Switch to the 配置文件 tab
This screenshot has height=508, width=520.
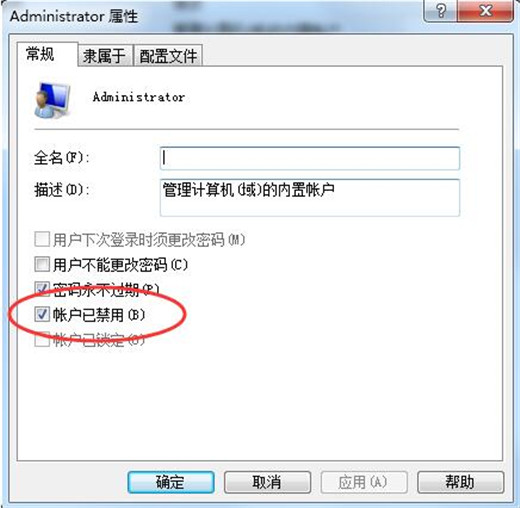coord(168,56)
